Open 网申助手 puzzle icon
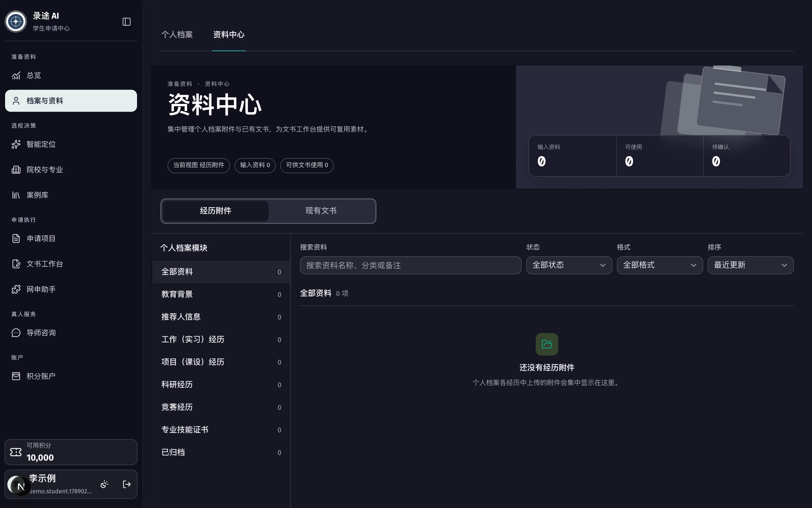This screenshot has width=812, height=508. (x=16, y=289)
